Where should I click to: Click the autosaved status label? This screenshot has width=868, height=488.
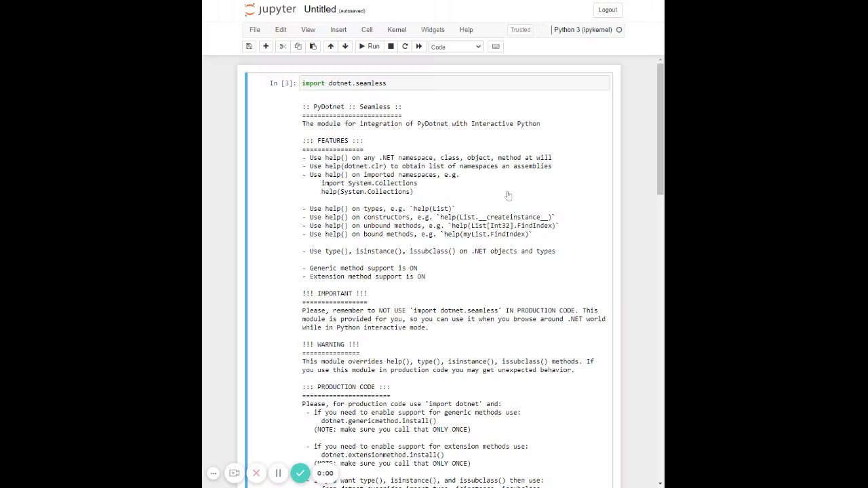pos(352,11)
